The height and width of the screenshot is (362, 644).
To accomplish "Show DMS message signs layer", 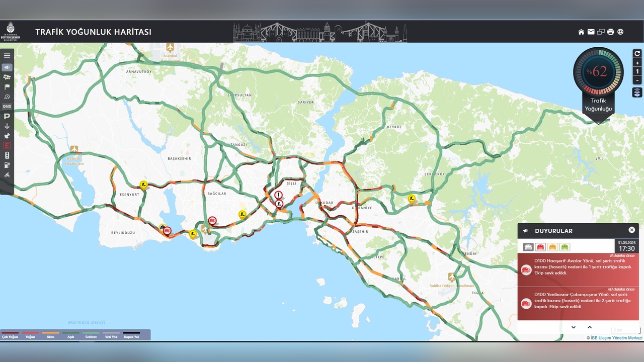I will coord(7,107).
